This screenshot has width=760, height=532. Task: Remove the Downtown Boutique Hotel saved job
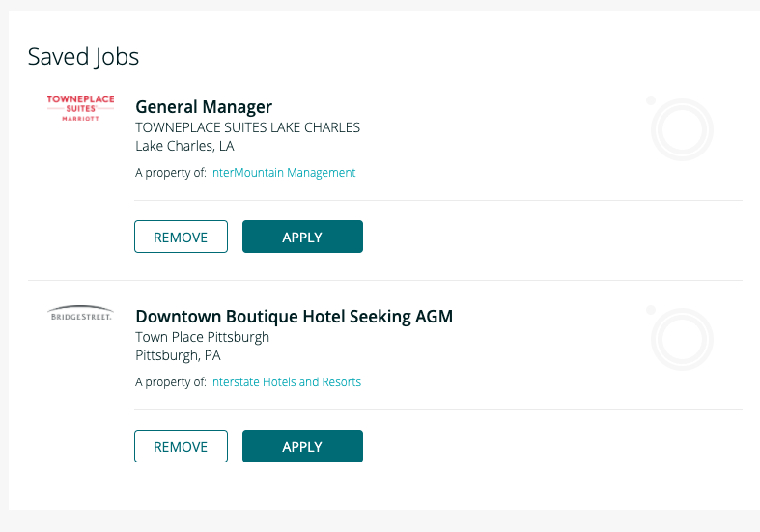181,446
